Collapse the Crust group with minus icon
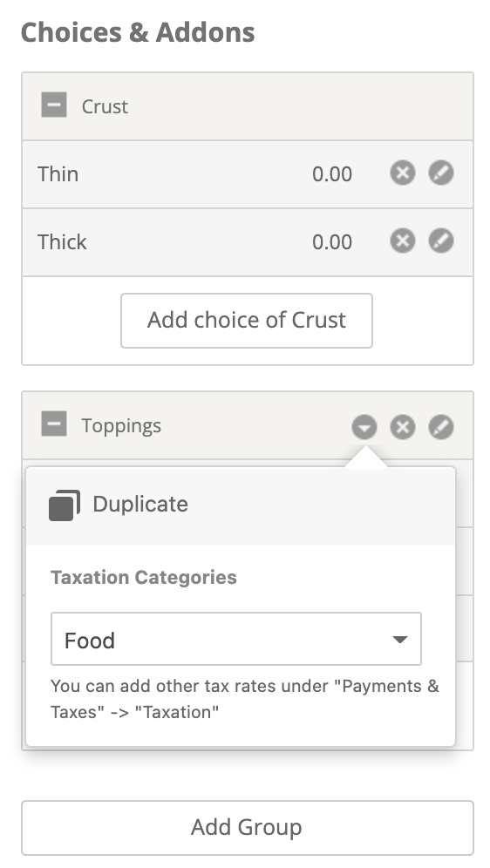The width and height of the screenshot is (490, 868). tap(54, 105)
